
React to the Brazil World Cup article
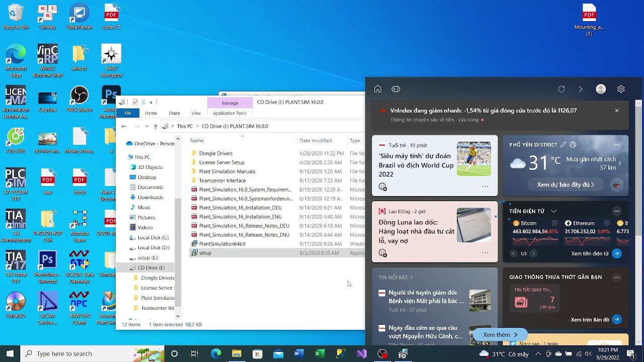tap(383, 187)
